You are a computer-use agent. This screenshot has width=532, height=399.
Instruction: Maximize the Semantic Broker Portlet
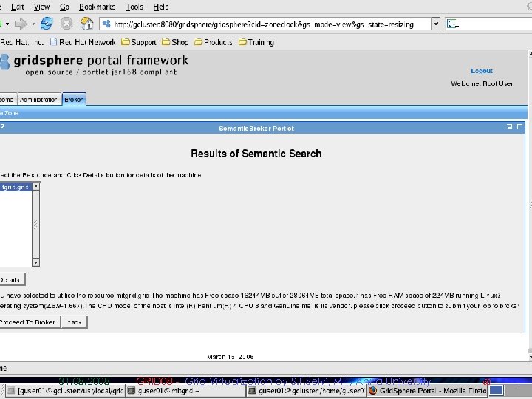pyautogui.click(x=519, y=126)
